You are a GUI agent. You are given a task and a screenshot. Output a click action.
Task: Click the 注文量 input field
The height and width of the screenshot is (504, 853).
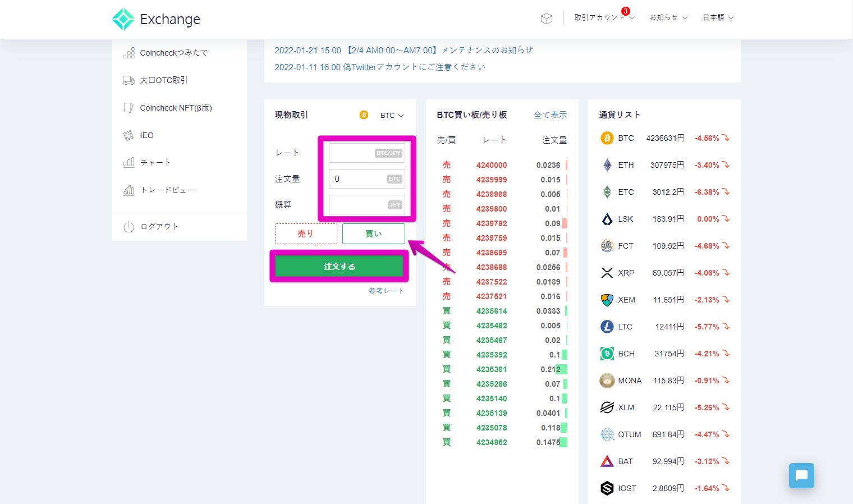(x=366, y=178)
